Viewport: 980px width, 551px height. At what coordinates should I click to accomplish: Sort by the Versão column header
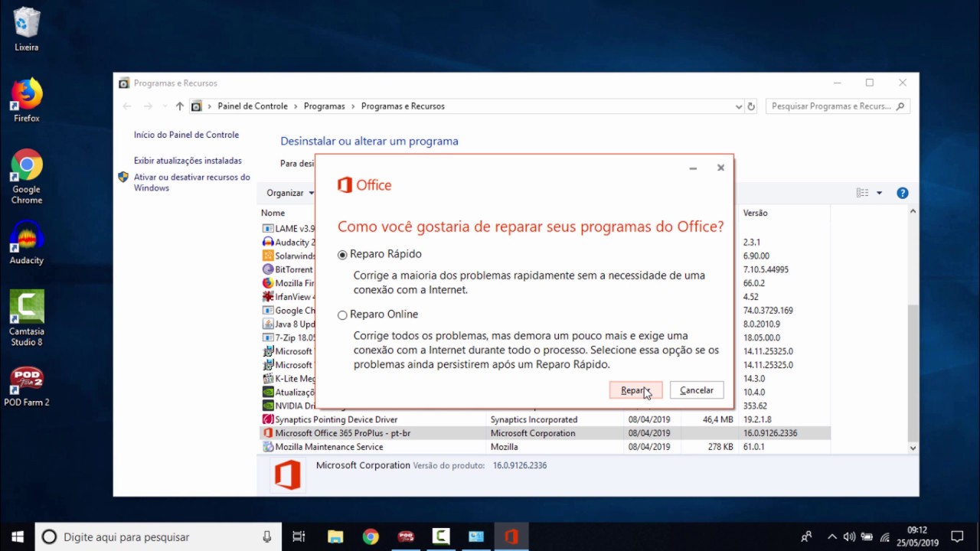click(x=755, y=213)
